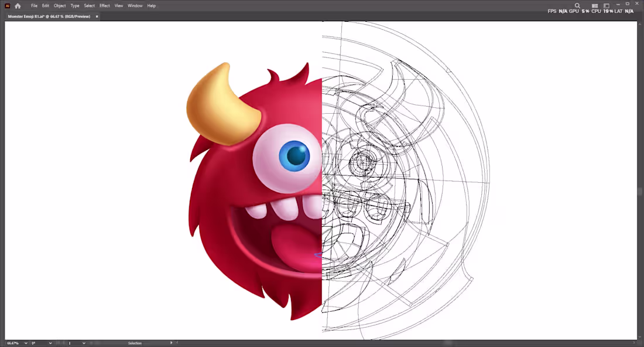The width and height of the screenshot is (644, 347).
Task: Click the Search icon in the app bar
Action: tap(577, 5)
